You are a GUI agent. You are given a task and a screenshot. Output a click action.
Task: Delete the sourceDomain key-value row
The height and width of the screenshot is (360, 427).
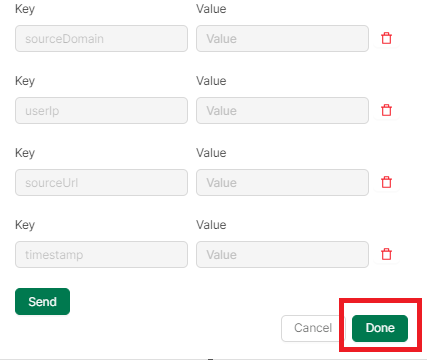pyautogui.click(x=386, y=38)
